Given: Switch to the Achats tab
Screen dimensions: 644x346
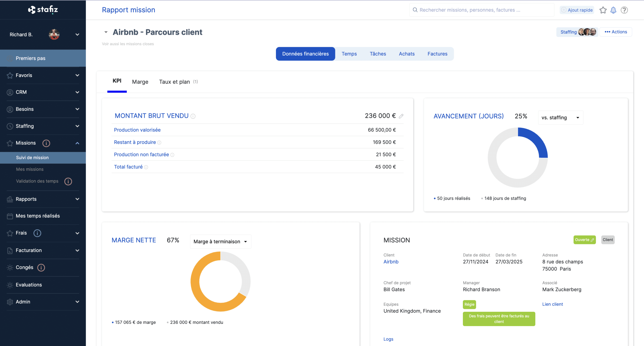Looking at the screenshot, I should tap(407, 54).
